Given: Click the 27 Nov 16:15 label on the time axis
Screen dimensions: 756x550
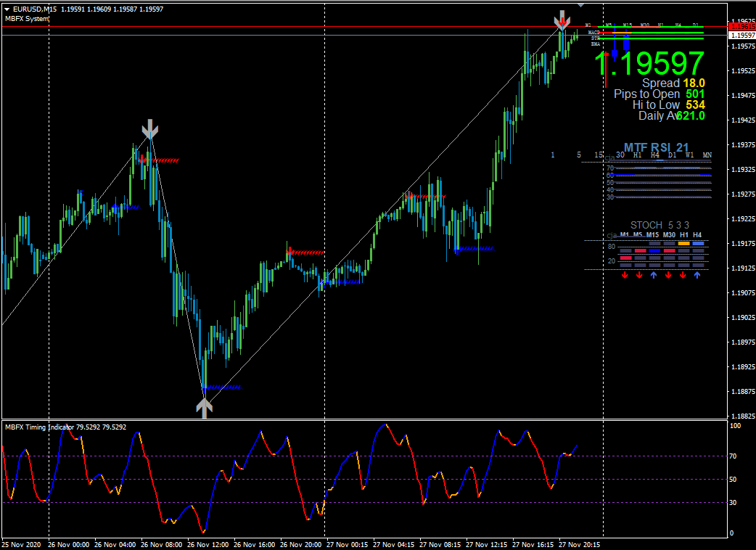Looking at the screenshot, I should (533, 545).
